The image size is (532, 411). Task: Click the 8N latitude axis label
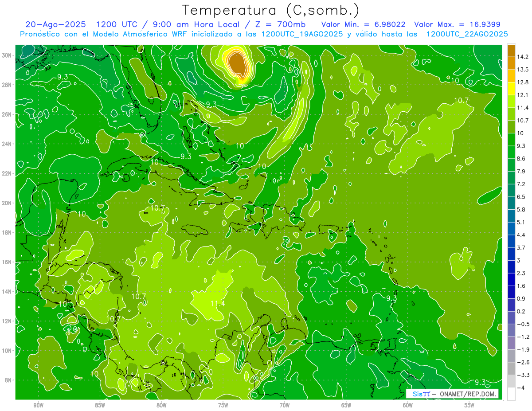[x=9, y=380]
